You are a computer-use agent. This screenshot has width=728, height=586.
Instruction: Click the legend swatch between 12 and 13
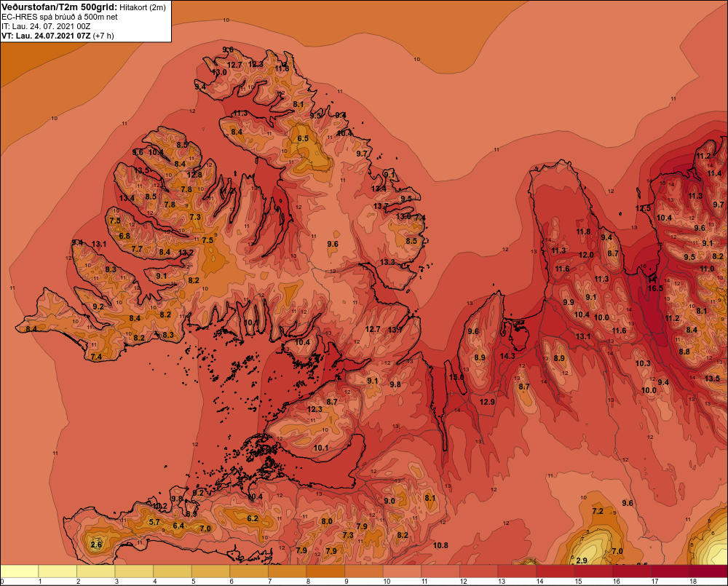(x=479, y=571)
